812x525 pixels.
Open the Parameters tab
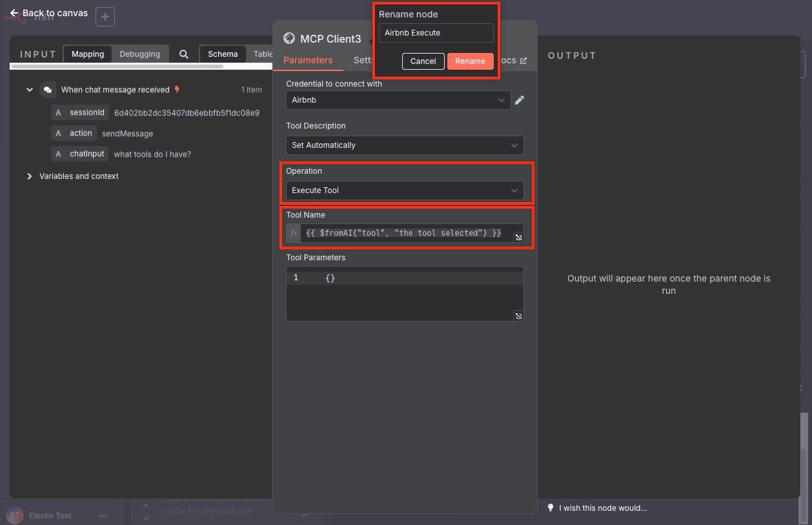coord(308,60)
